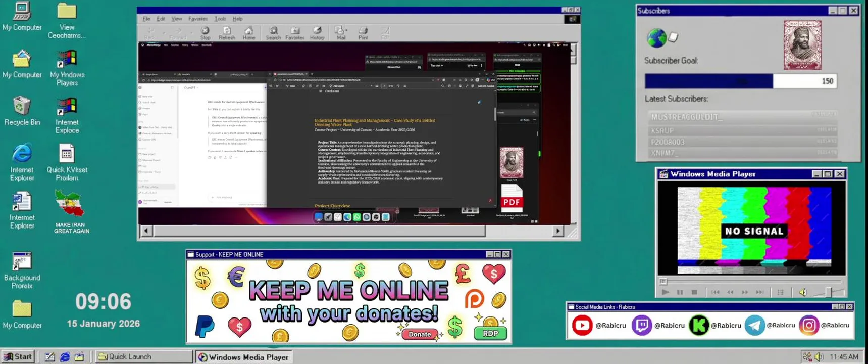Open the playlist icon in Media Player
Screen dimensions: 868x364
pos(781,292)
